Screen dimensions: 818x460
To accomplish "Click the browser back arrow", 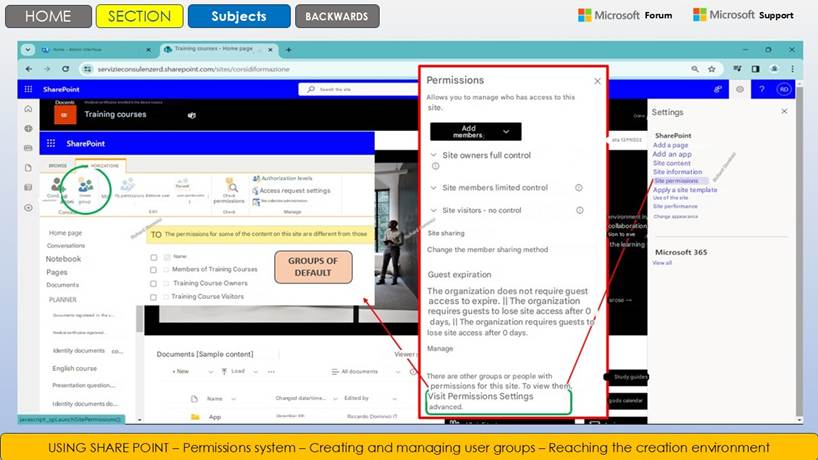I will (x=29, y=69).
